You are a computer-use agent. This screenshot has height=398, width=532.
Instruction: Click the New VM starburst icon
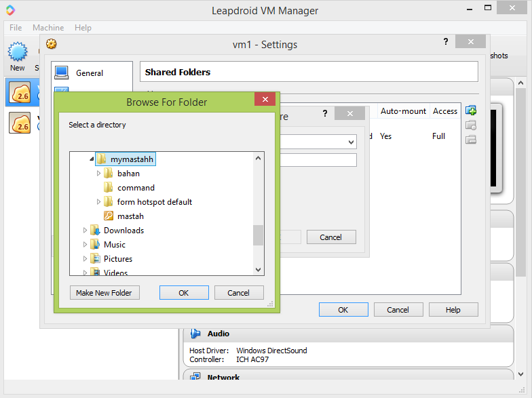[18, 52]
